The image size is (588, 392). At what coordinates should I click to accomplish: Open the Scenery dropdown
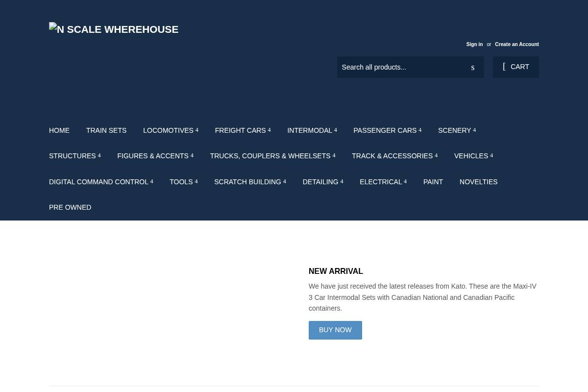[x=455, y=130]
